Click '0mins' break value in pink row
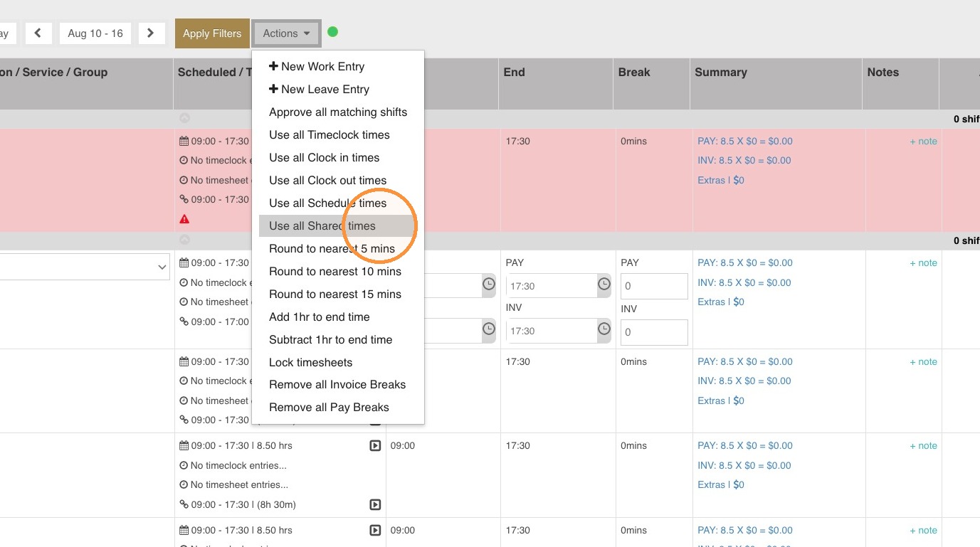 pos(633,142)
